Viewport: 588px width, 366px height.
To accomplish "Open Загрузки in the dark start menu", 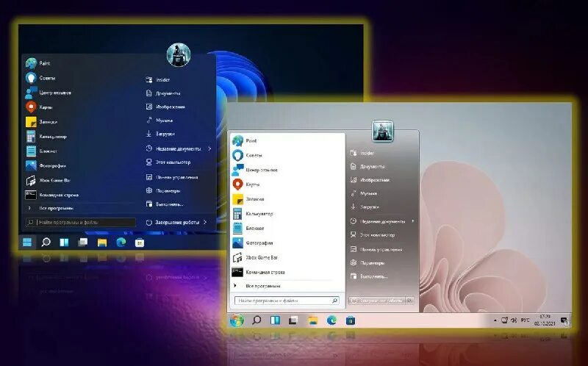I will pyautogui.click(x=160, y=134).
